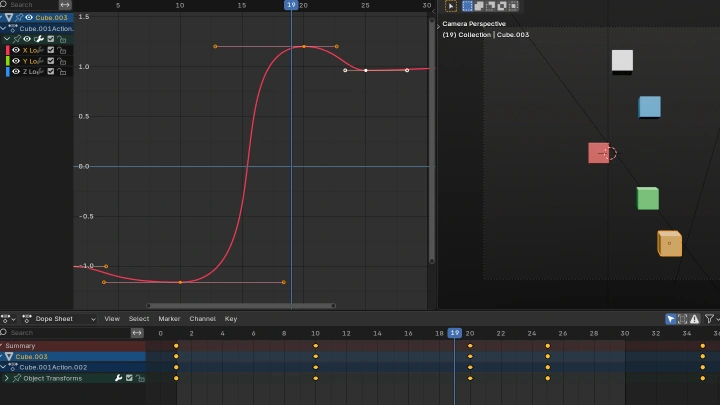Toggle the Y Location channel checkbox
Screen dimensions: 720x405
point(51,61)
